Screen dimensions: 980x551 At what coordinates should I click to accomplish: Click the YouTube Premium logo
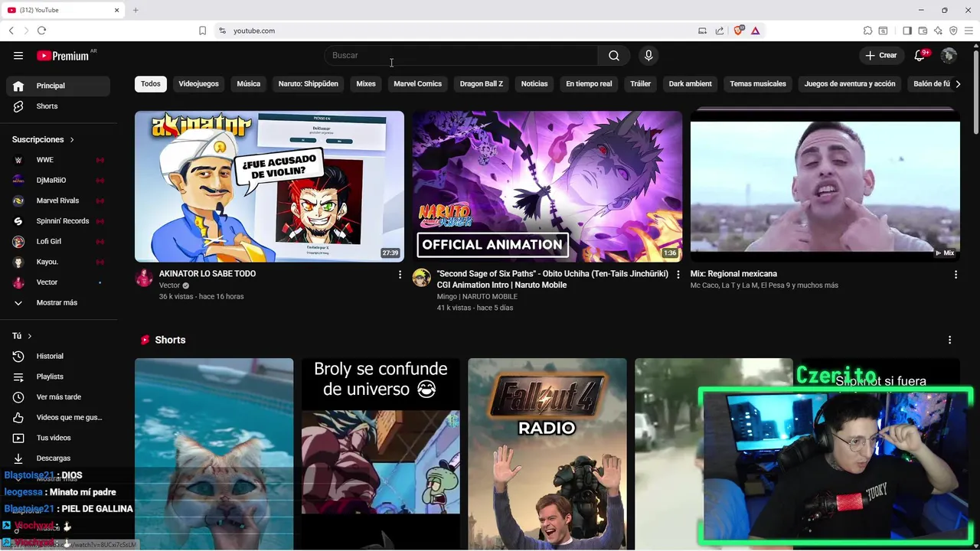pyautogui.click(x=63, y=56)
